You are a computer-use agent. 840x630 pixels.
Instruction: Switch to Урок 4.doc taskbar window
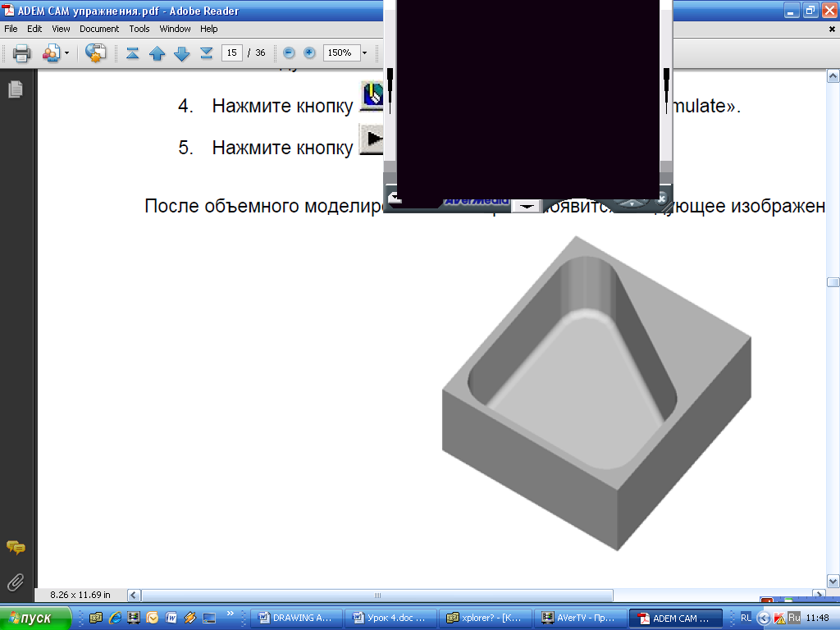pyautogui.click(x=390, y=619)
